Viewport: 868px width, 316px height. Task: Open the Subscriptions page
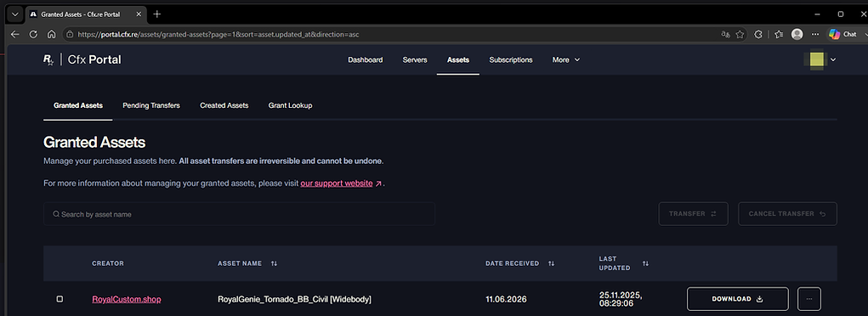[x=510, y=59]
